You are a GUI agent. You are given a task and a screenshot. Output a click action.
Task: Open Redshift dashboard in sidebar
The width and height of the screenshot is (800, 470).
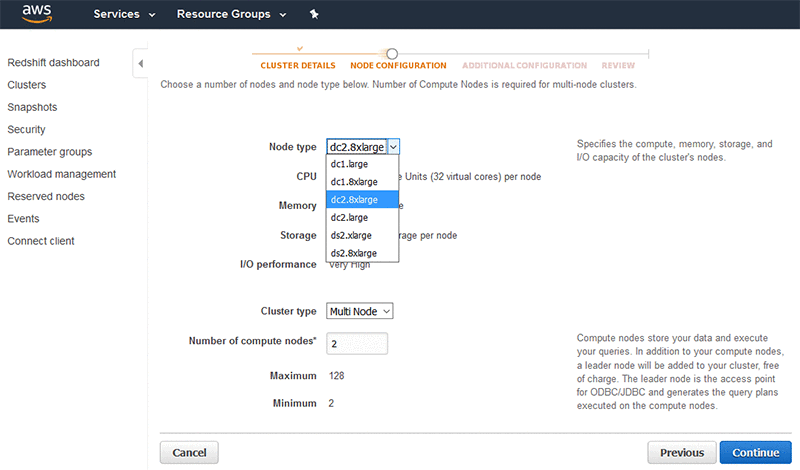click(x=54, y=63)
